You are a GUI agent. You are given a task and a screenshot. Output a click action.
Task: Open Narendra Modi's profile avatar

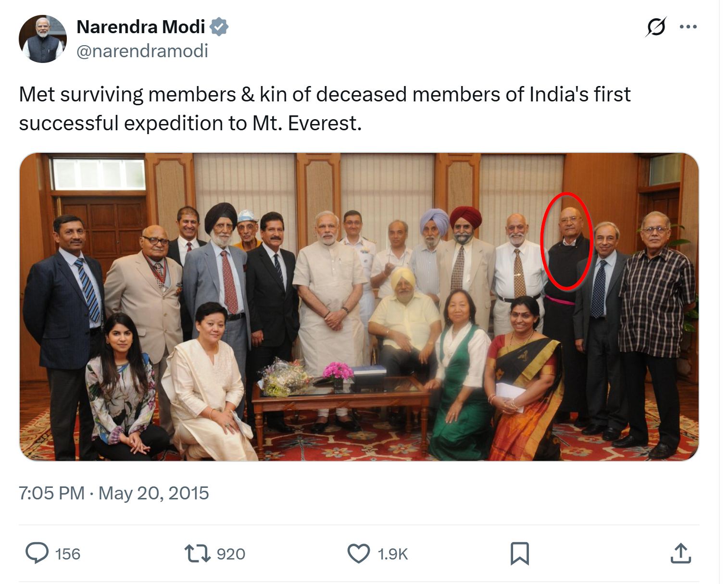point(42,38)
